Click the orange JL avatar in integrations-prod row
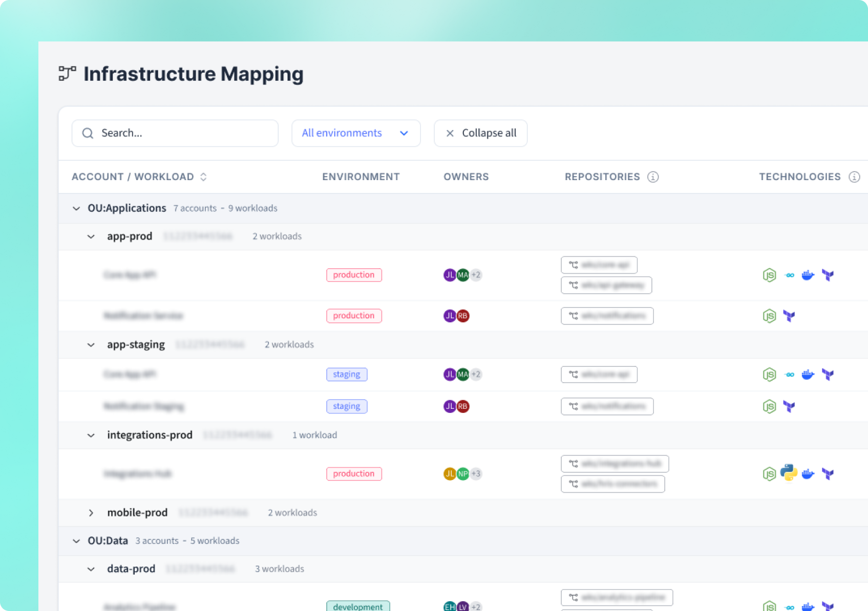 [x=449, y=474]
